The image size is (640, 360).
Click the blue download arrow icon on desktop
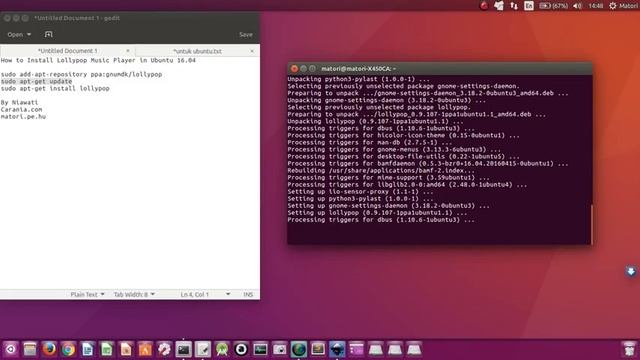(x=631, y=271)
